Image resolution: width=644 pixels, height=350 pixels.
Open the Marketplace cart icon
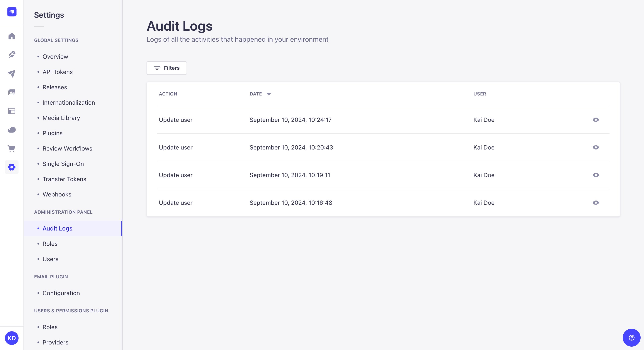pyautogui.click(x=11, y=149)
